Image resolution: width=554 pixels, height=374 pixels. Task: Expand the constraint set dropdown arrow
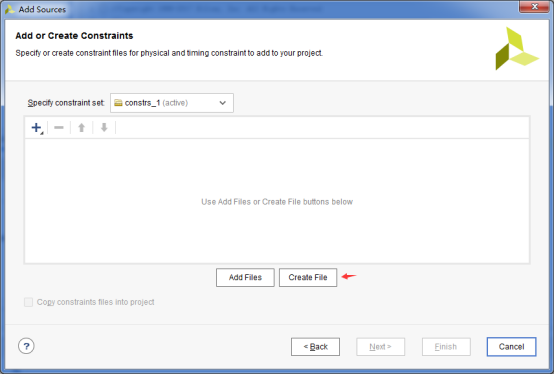(223, 103)
